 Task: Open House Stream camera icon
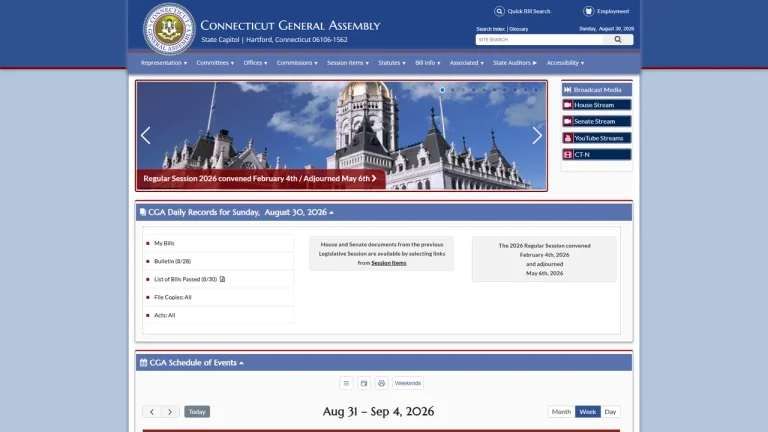[x=568, y=105]
